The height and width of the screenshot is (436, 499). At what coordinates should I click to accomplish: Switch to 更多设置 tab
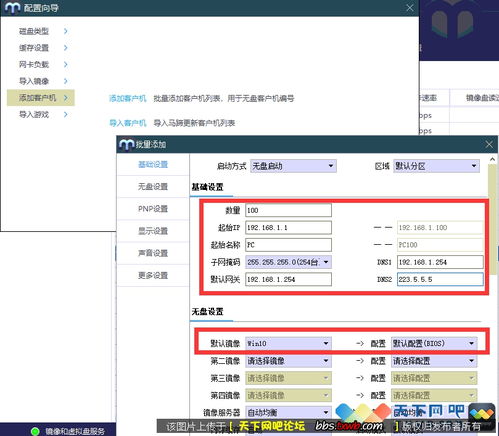pyautogui.click(x=153, y=276)
